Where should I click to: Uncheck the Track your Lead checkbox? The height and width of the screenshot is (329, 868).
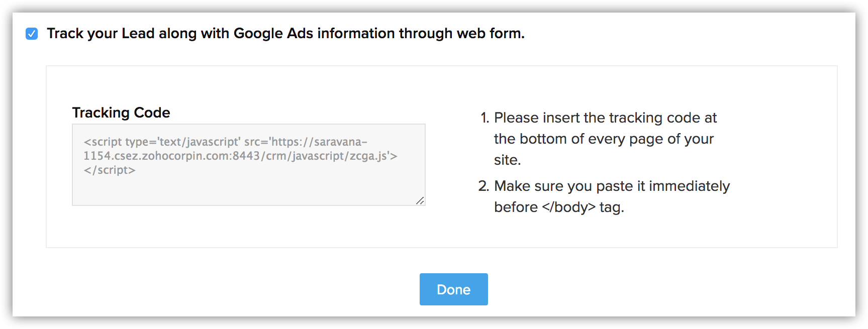tap(32, 34)
